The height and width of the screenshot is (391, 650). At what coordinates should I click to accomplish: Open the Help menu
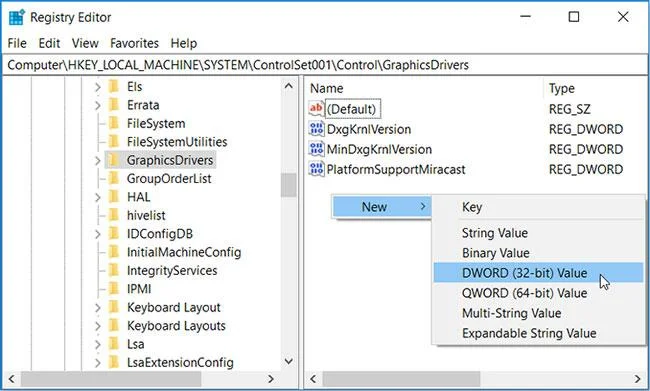point(184,43)
